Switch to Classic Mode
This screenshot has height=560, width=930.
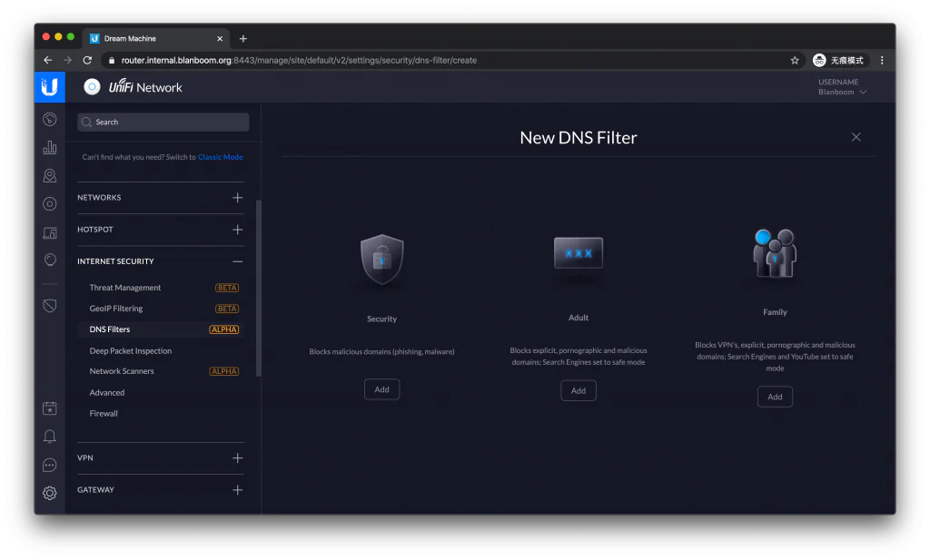[220, 157]
